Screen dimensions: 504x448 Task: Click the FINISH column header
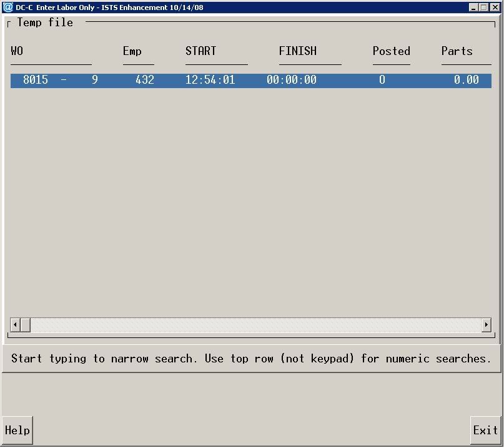[x=298, y=51]
